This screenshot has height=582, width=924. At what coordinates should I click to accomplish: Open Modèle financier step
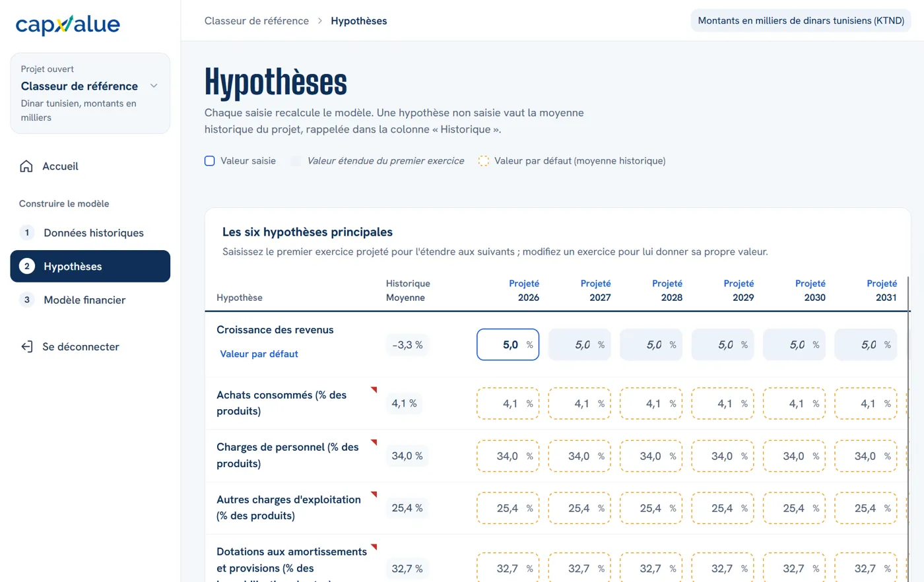(x=90, y=300)
